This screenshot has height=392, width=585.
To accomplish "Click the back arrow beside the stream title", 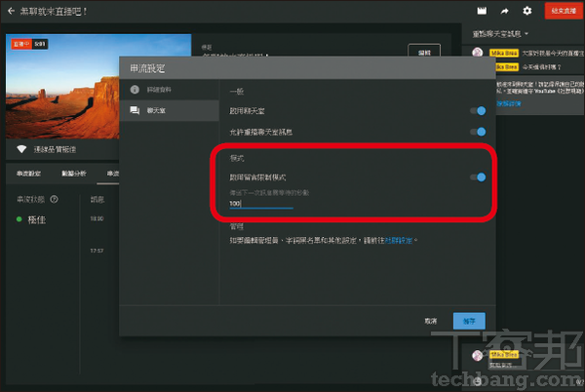I will 10,11.
